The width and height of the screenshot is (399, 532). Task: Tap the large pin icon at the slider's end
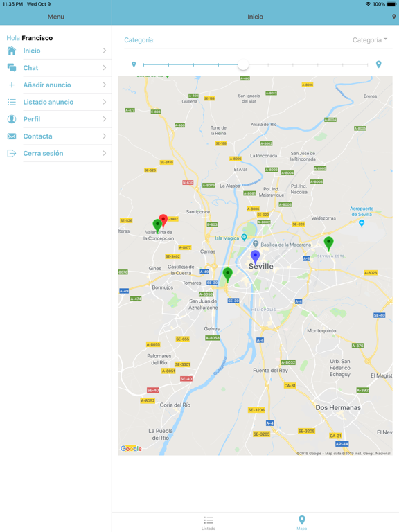point(379,64)
